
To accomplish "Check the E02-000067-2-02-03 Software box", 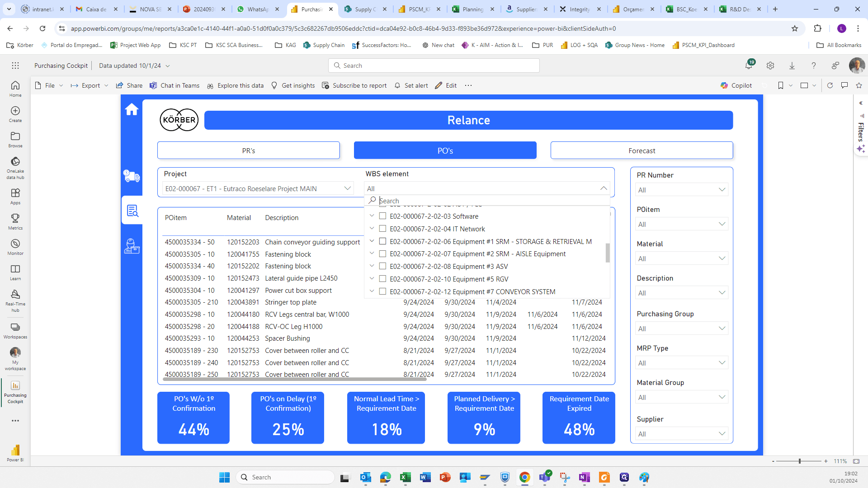I will click(x=382, y=216).
